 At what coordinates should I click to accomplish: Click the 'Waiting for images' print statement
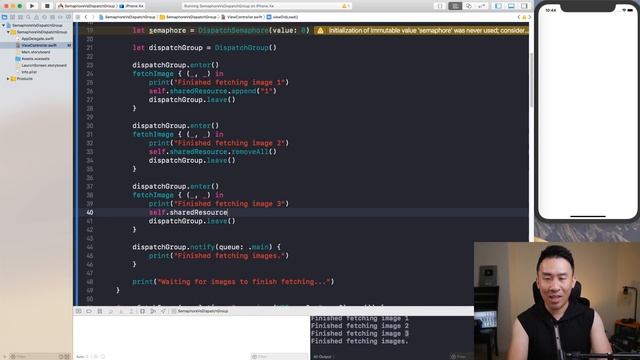233,282
